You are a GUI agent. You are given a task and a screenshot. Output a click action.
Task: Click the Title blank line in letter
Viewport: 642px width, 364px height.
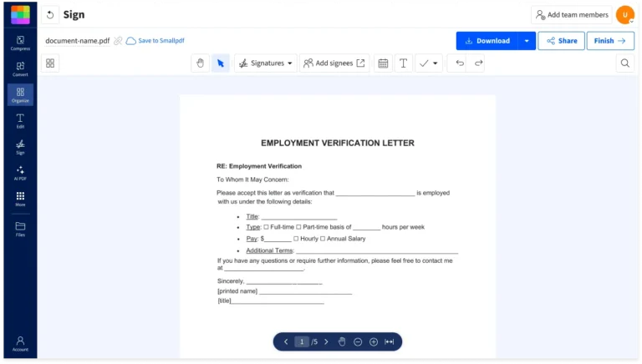[x=299, y=217]
